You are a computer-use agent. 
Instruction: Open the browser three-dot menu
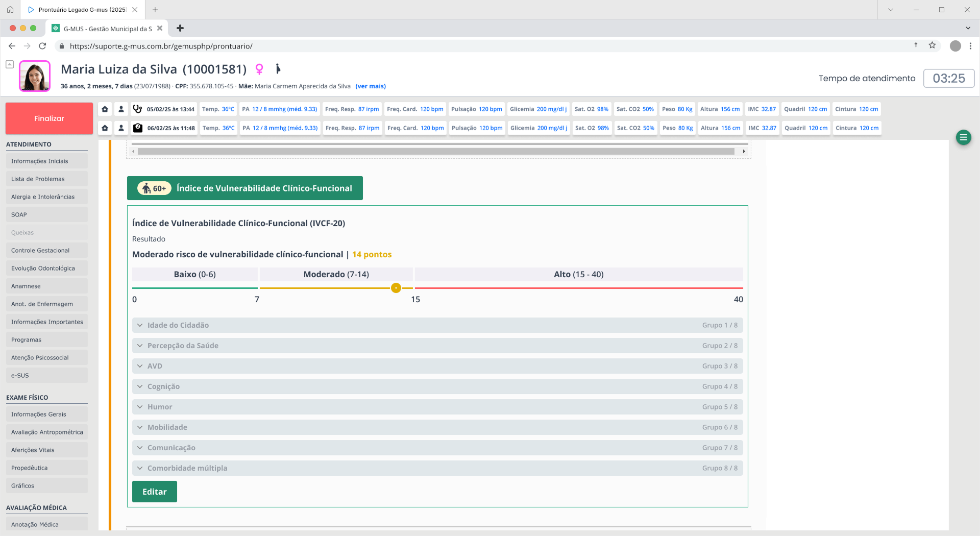coord(970,46)
